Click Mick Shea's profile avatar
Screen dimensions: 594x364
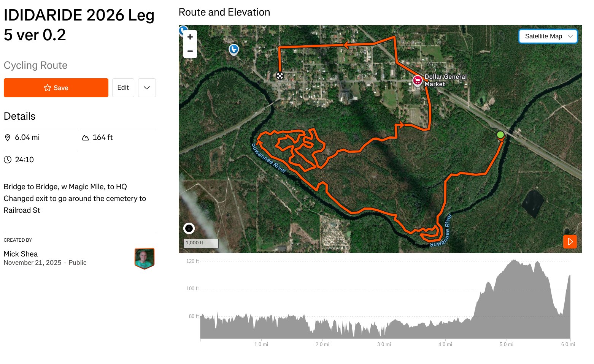pos(145,258)
